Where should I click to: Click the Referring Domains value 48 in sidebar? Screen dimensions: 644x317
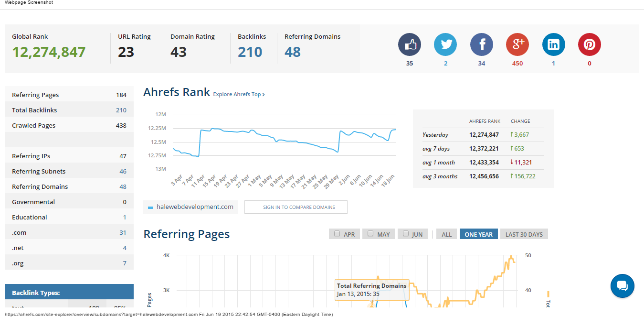pos(123,186)
